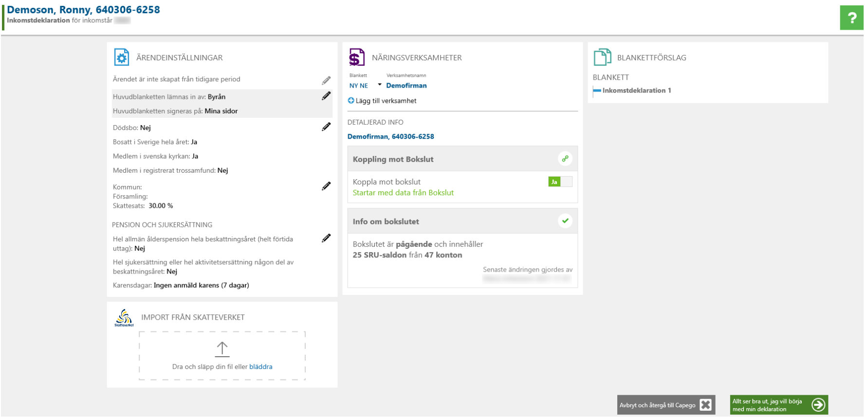Click the bläddra file browse link
Viewport: 868px width, 419px height.
pyautogui.click(x=261, y=367)
